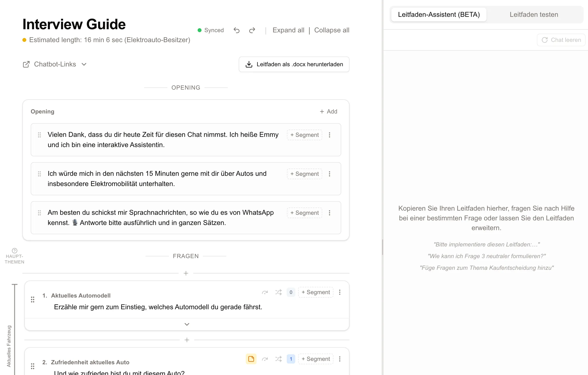Click drag handle of Sprachnachrichten opening message
This screenshot has width=588, height=375.
[39, 213]
